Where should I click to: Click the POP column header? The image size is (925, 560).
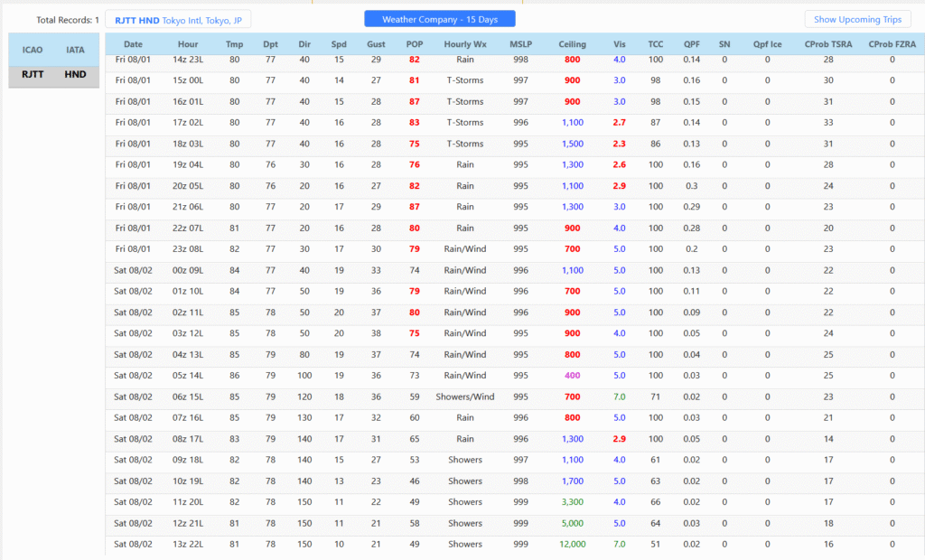415,44
